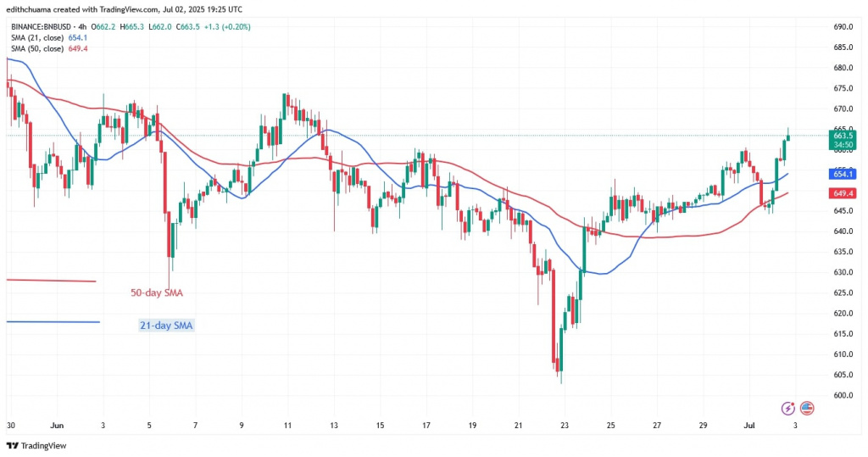Click the Jun label on time axis
868x457 pixels.
pyautogui.click(x=57, y=426)
